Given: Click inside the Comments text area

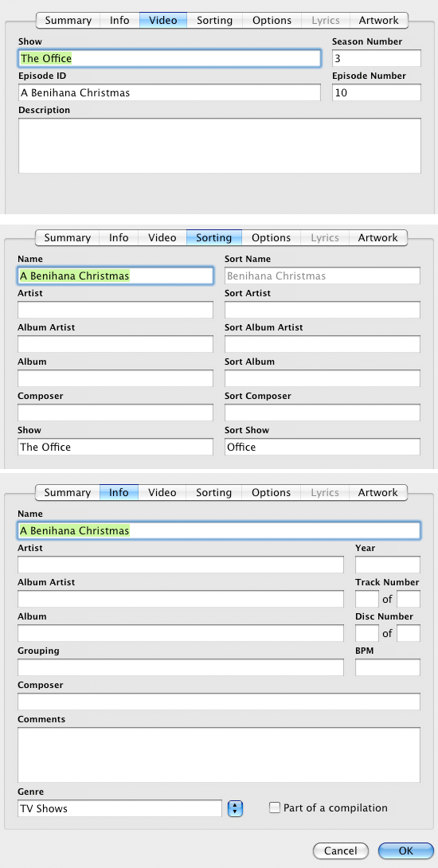Looking at the screenshot, I should click(219, 754).
